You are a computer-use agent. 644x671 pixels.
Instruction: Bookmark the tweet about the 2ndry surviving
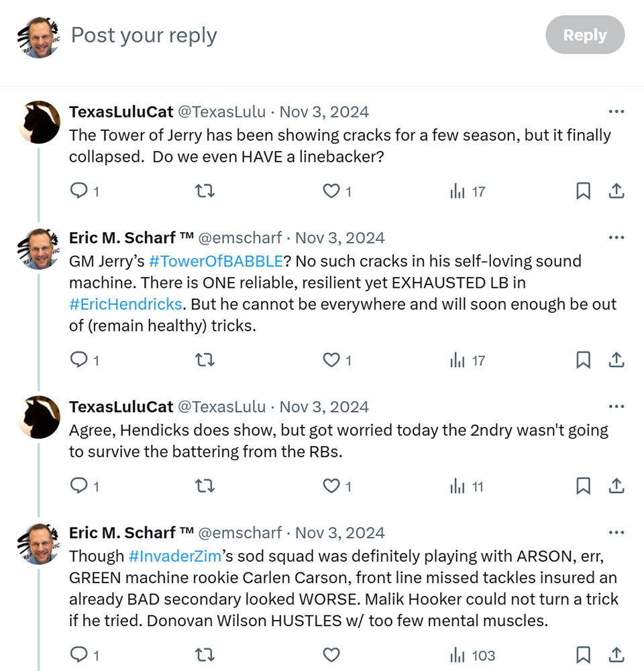pos(583,486)
